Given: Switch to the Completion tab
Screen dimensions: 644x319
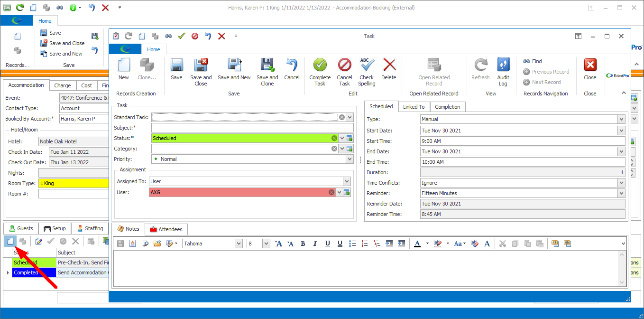Looking at the screenshot, I should click(x=448, y=107).
